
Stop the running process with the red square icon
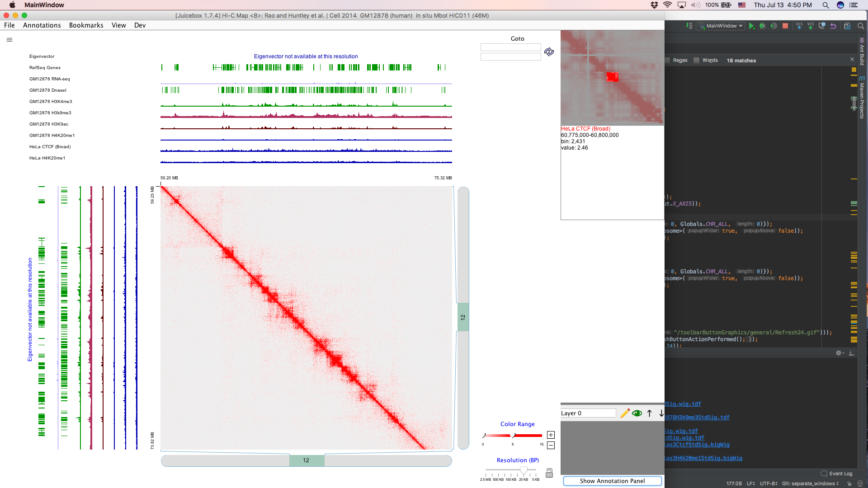tap(786, 26)
